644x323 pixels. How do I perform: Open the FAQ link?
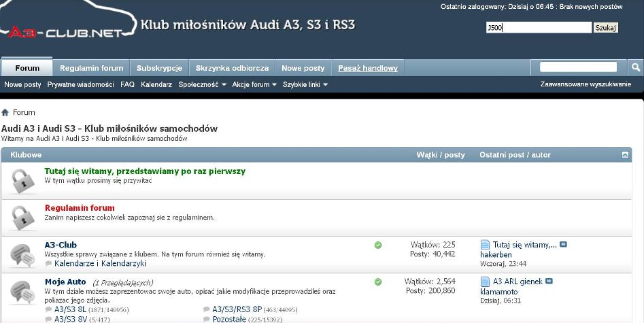pyautogui.click(x=127, y=84)
